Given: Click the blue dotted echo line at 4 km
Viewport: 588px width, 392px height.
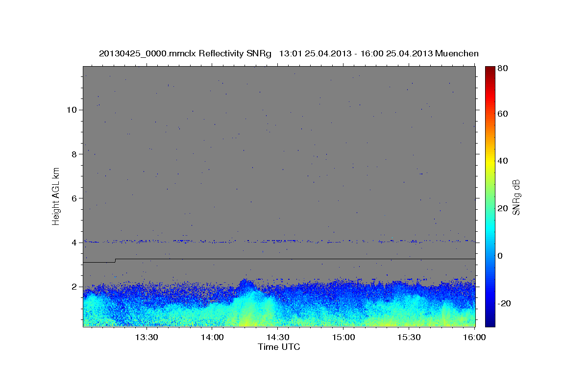Looking at the screenshot, I should point(279,241).
